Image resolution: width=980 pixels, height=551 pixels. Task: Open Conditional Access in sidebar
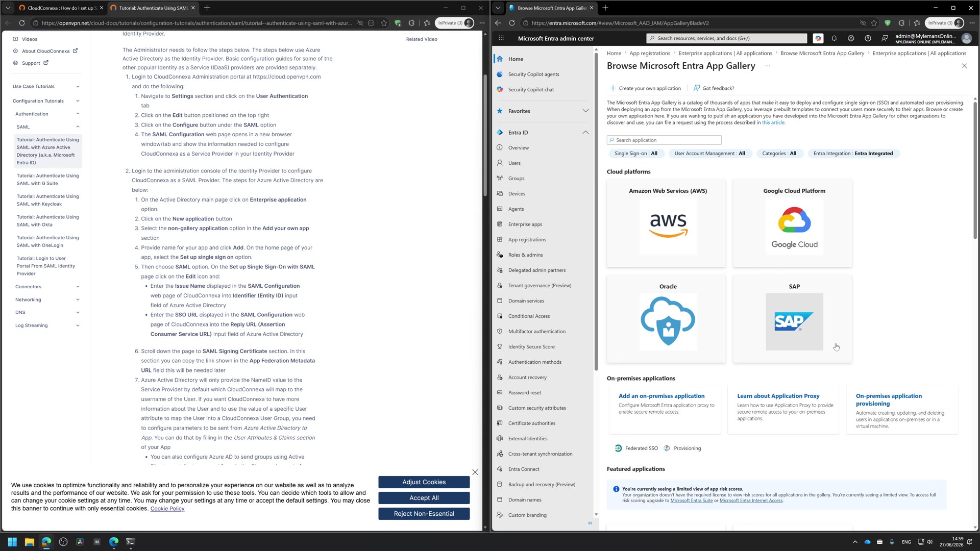pos(529,316)
